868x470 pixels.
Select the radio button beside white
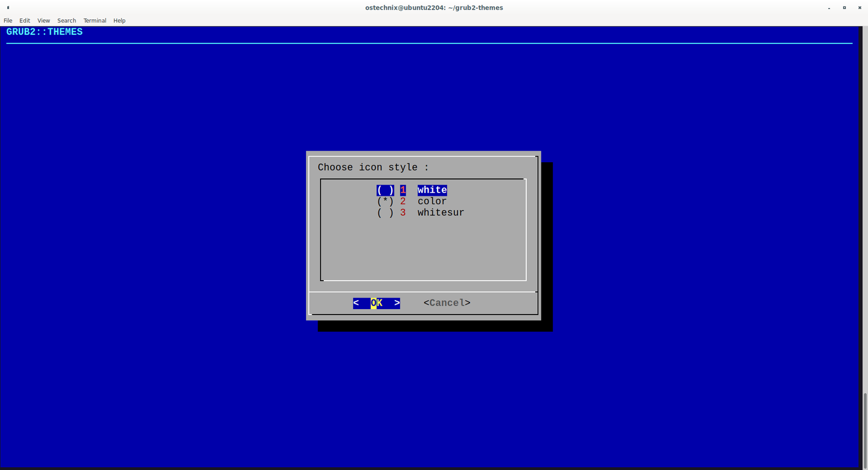pos(385,190)
